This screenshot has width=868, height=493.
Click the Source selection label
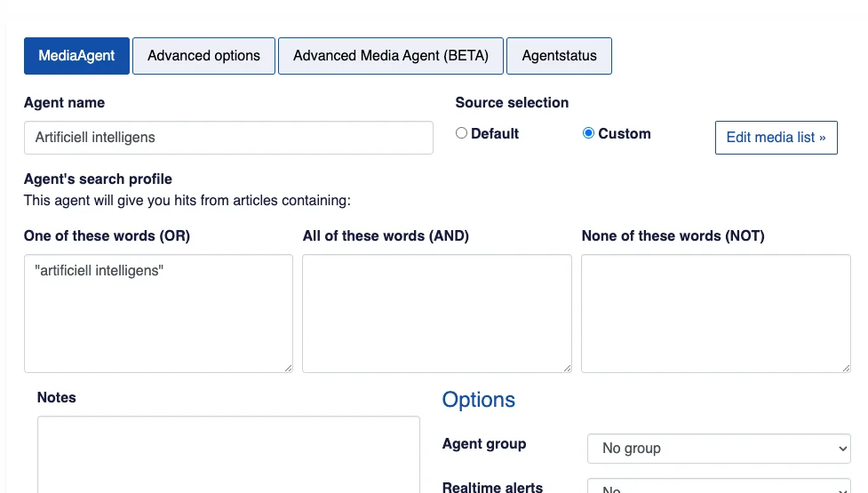click(x=512, y=103)
